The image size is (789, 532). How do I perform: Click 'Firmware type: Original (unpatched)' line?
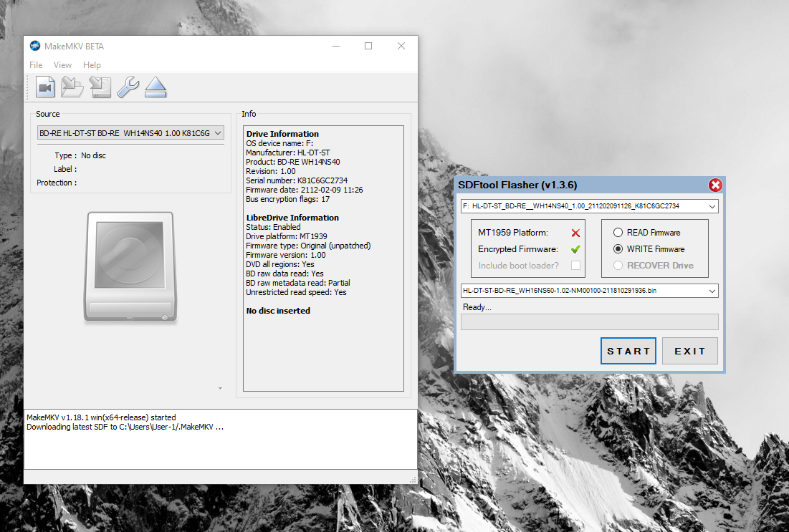(x=308, y=246)
